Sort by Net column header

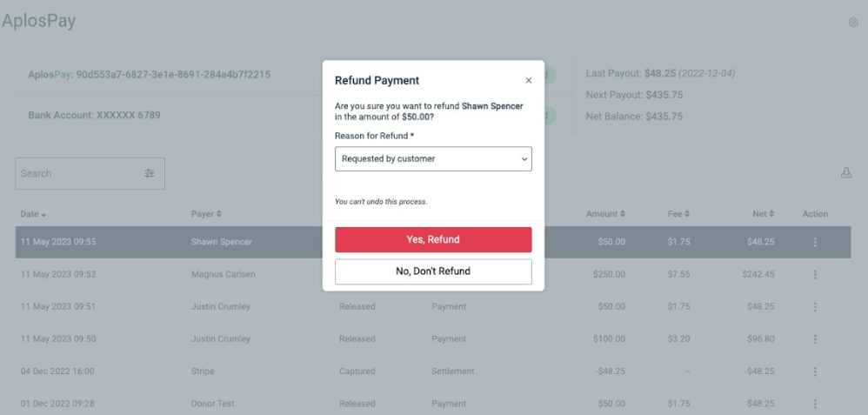pos(765,214)
